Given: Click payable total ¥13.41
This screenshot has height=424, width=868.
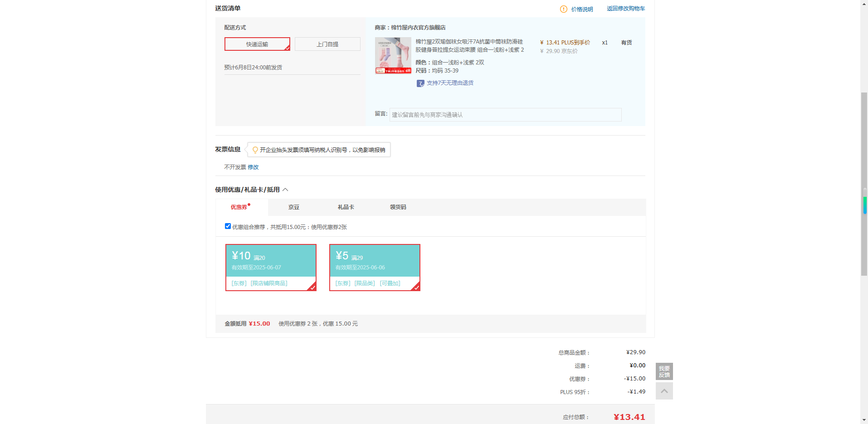Looking at the screenshot, I should (629, 417).
